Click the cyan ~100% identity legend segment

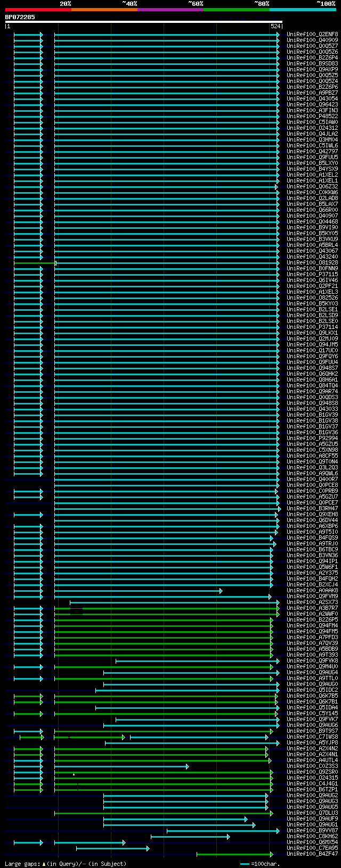click(x=303, y=10)
